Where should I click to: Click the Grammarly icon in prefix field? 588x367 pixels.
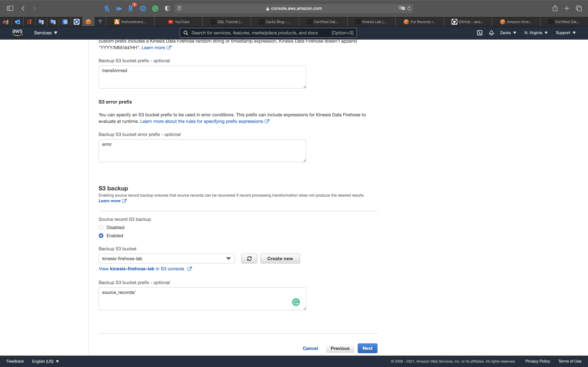296,302
